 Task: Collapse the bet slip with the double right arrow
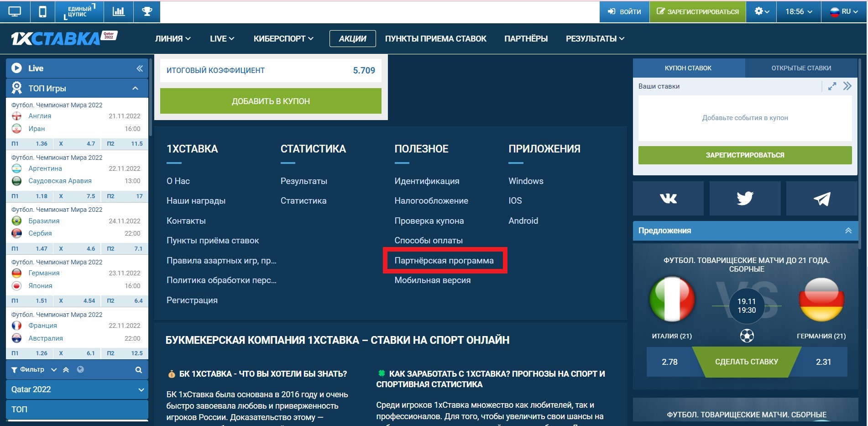(847, 86)
